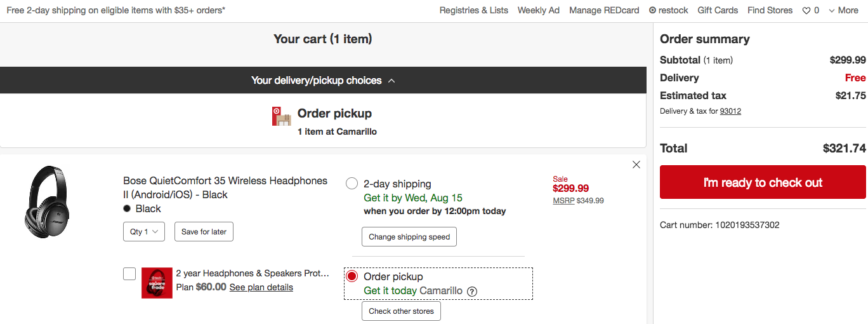The width and height of the screenshot is (868, 324).
Task: Expand the More menu in header
Action: (843, 10)
